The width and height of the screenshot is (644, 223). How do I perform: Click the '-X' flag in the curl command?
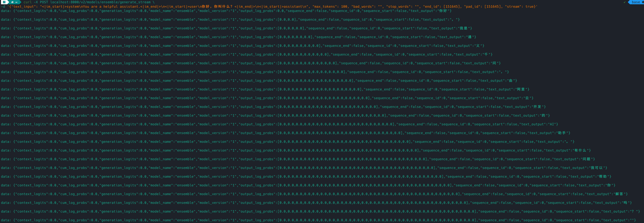pos(36,2)
